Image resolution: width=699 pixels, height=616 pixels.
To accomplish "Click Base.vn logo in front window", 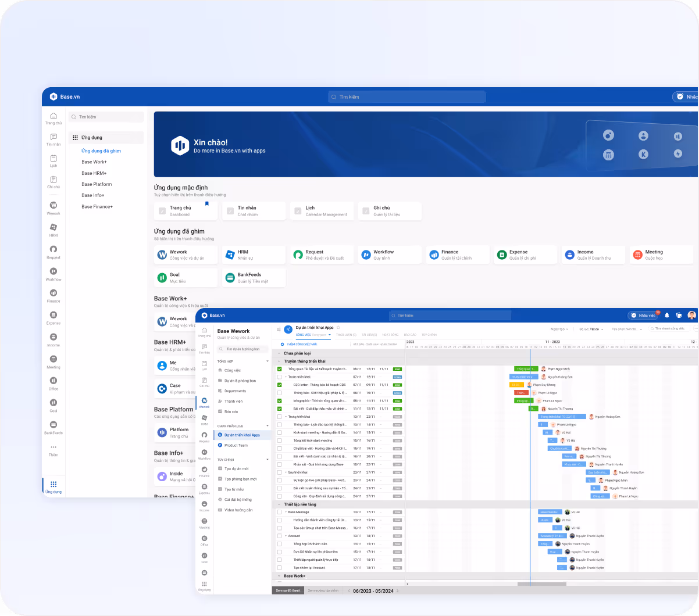I will [213, 315].
